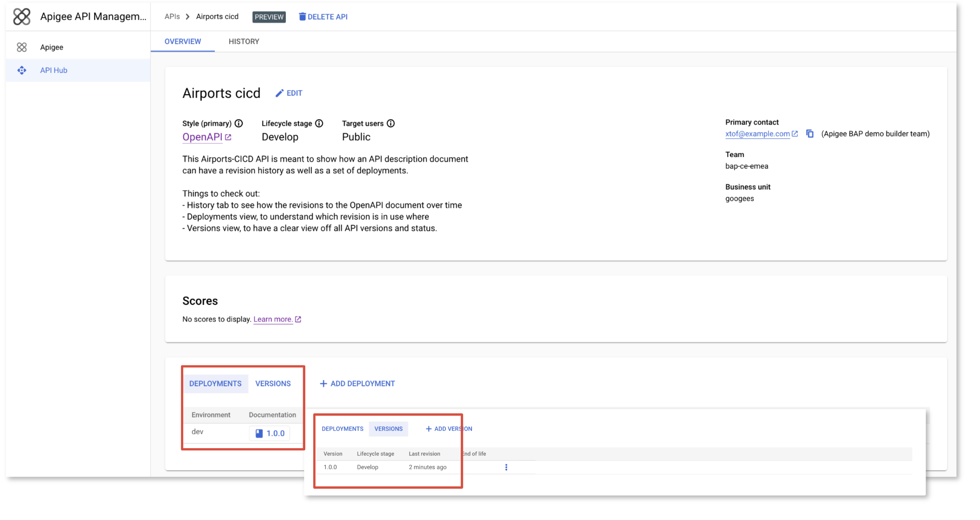980x520 pixels.
Task: Open the three-dot menu for version 1.0.0
Action: tap(506, 467)
